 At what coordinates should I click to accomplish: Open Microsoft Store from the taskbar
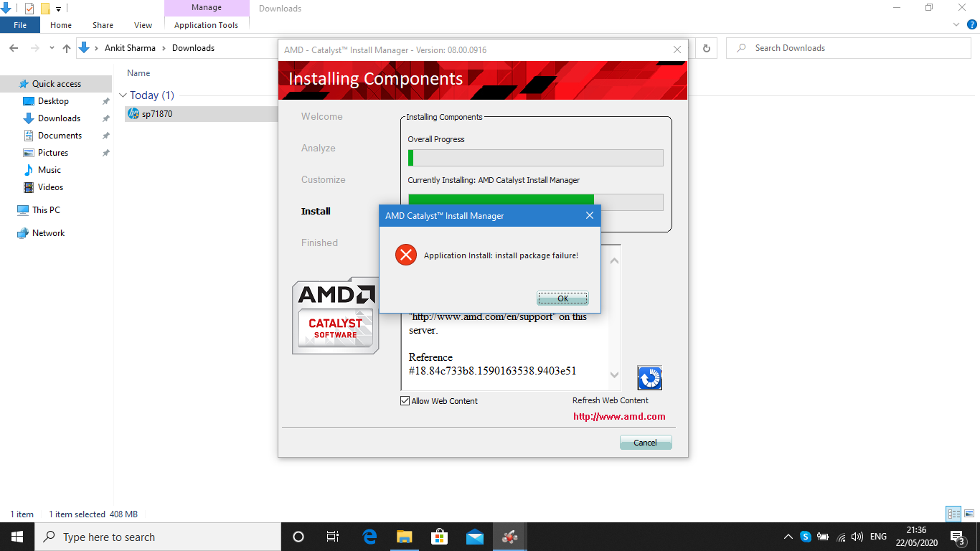(440, 537)
